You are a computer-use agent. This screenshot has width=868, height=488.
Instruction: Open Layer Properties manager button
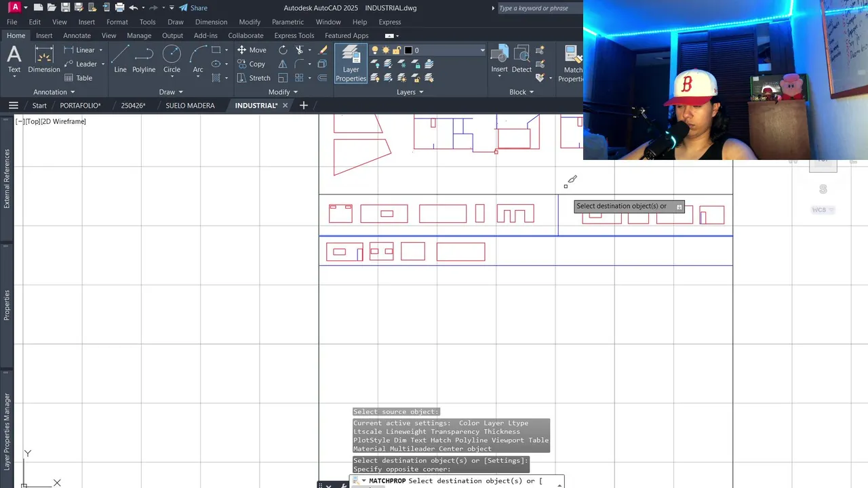(x=351, y=64)
